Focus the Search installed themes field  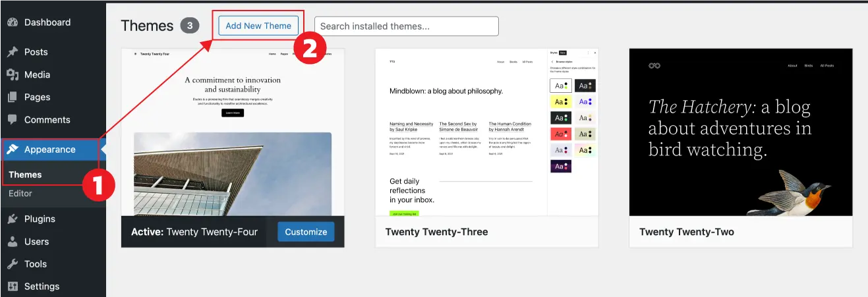[407, 26]
